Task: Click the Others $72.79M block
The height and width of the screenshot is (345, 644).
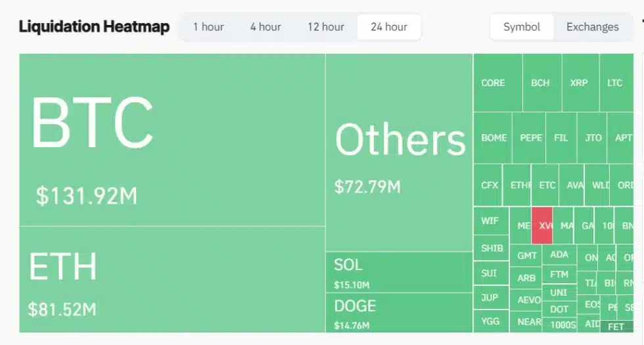Action: tap(399, 152)
